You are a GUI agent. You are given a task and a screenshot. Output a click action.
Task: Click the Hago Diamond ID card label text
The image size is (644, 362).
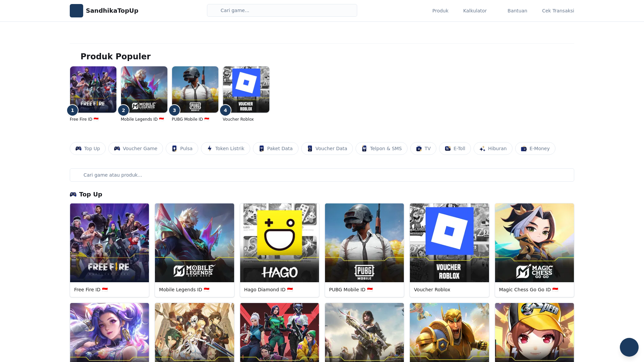268,290
